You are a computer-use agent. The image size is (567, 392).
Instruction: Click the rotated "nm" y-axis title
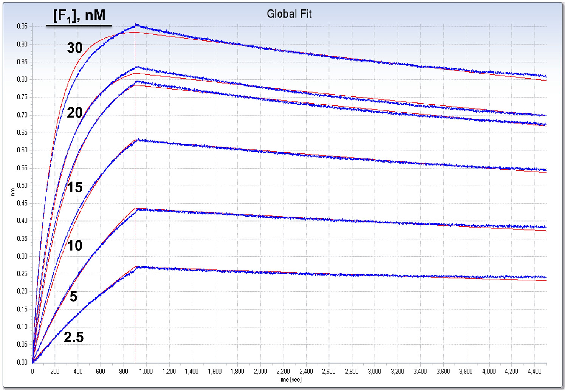[12, 192]
